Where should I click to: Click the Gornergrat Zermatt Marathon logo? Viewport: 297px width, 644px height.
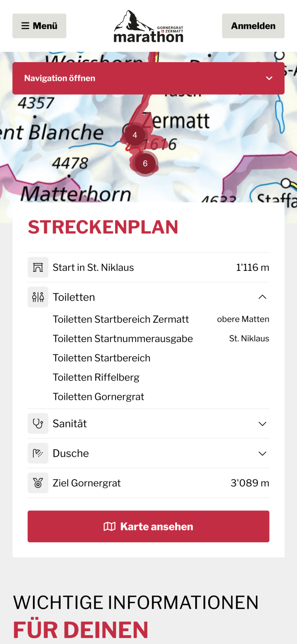click(148, 26)
